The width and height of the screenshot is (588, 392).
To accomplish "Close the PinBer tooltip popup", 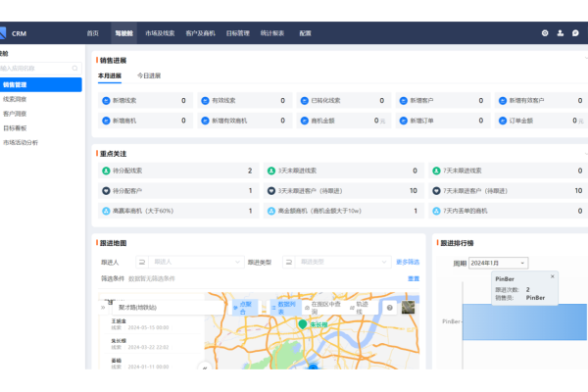I will pyautogui.click(x=553, y=276).
